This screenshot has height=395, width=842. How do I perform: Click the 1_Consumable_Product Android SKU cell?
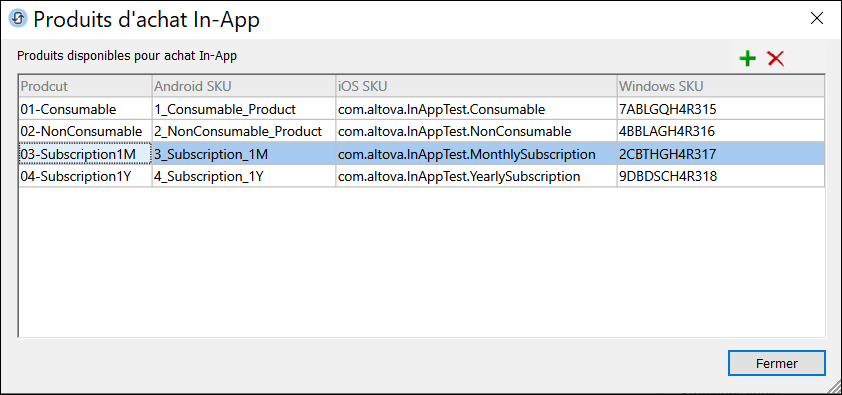click(x=244, y=109)
